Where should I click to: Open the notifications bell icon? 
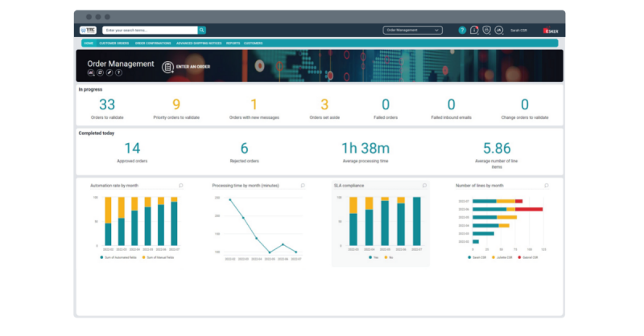coord(474,30)
